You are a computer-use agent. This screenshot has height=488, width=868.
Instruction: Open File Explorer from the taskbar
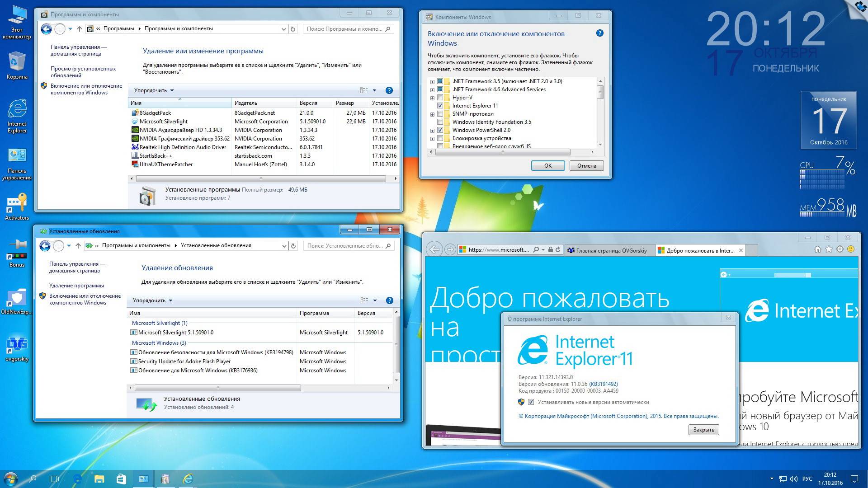[99, 479]
